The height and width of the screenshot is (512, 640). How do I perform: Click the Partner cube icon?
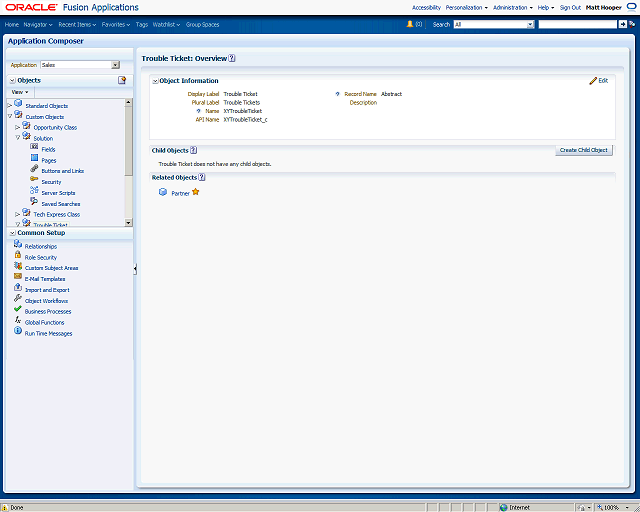click(x=163, y=192)
